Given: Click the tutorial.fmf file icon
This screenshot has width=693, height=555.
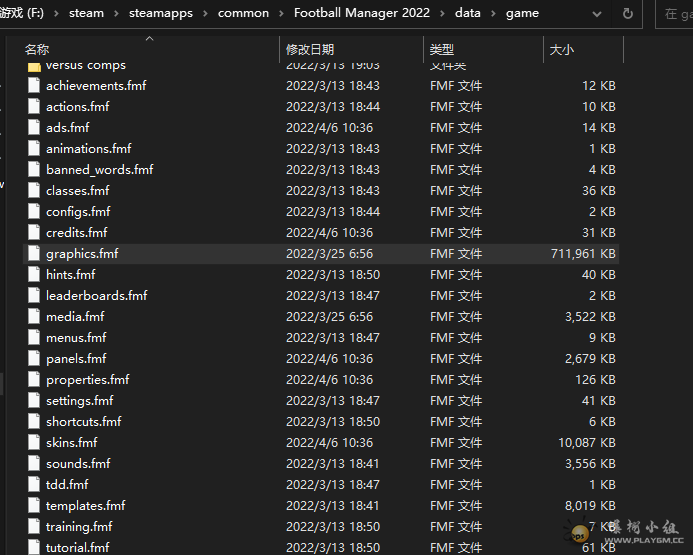Looking at the screenshot, I should [34, 547].
